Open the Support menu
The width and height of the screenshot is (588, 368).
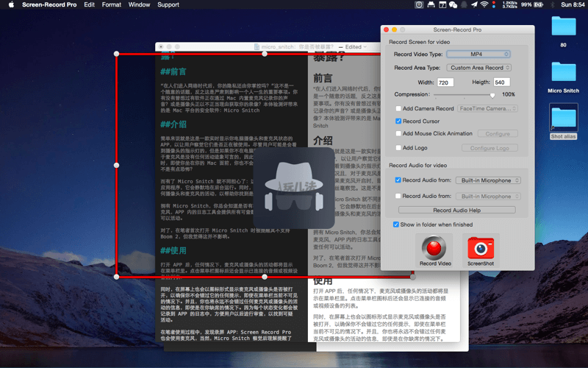pyautogui.click(x=168, y=4)
